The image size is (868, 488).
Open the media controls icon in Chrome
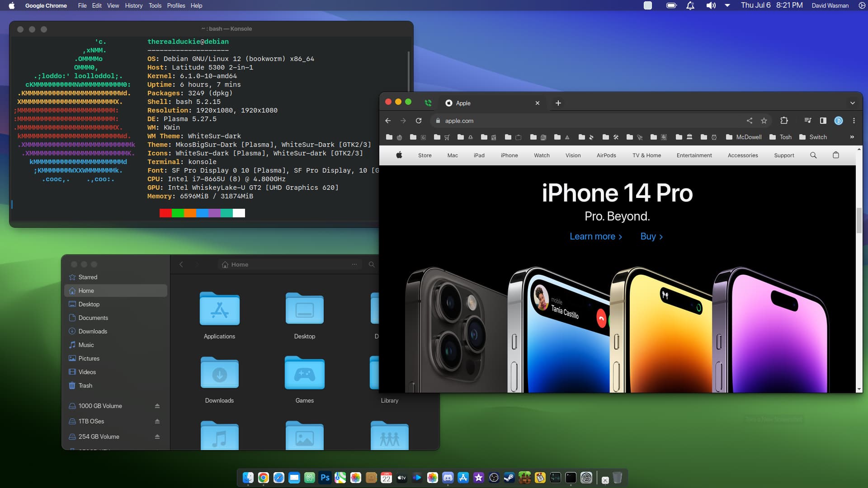pyautogui.click(x=808, y=121)
